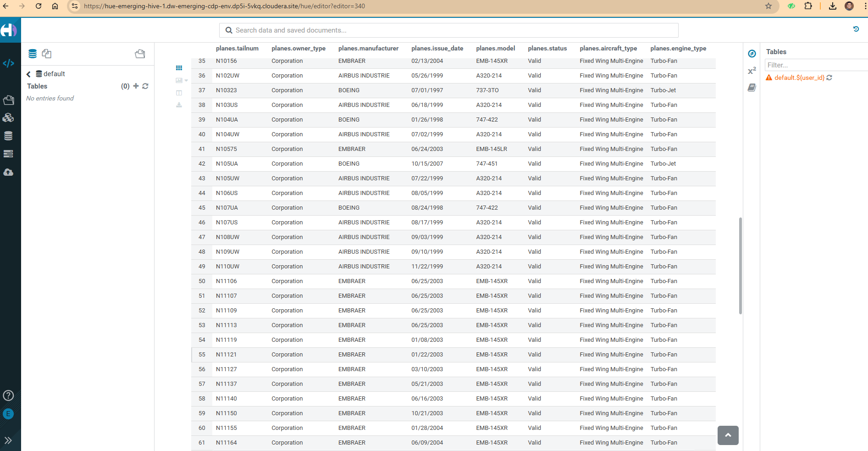
Task: Select issue date cell 10/15/2007
Action: 427,164
